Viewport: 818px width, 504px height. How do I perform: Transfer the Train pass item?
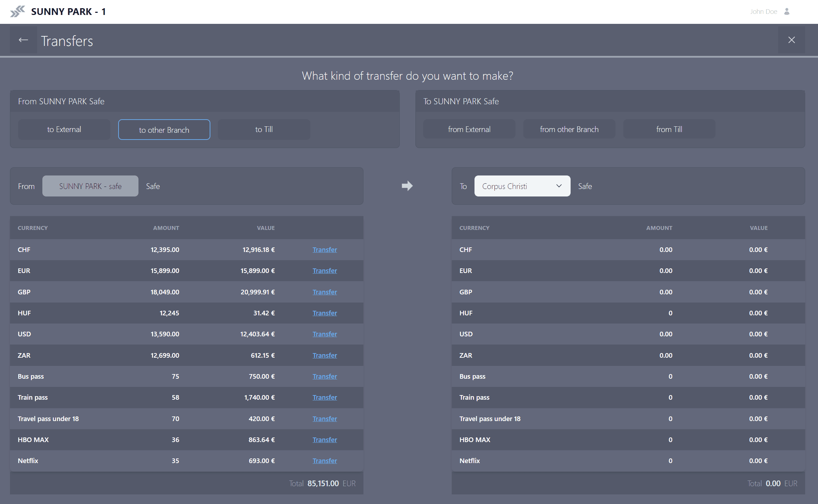pos(325,397)
